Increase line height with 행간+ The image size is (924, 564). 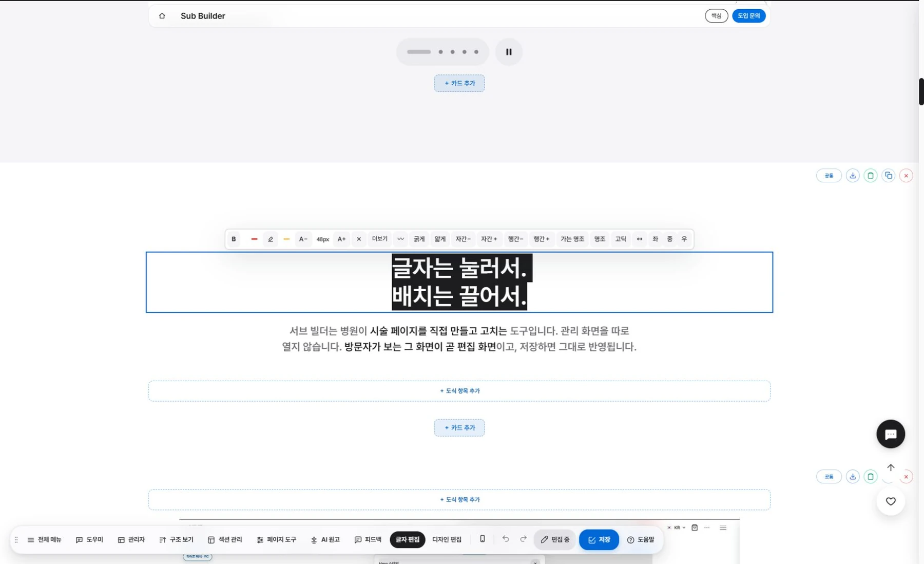click(542, 239)
